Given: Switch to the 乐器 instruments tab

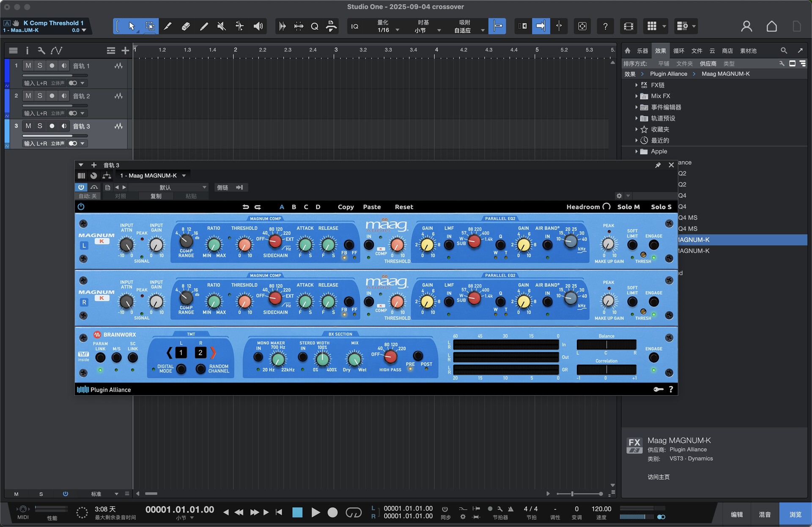Looking at the screenshot, I should click(x=642, y=51).
